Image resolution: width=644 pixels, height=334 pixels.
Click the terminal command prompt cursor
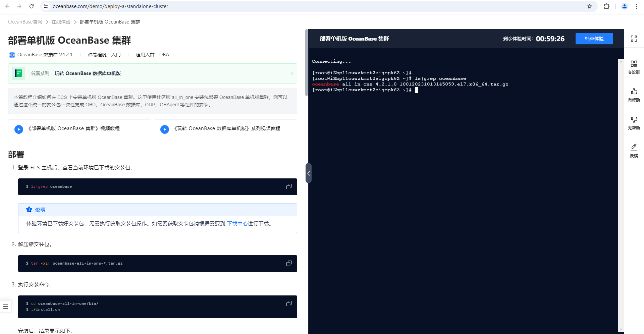(416, 90)
